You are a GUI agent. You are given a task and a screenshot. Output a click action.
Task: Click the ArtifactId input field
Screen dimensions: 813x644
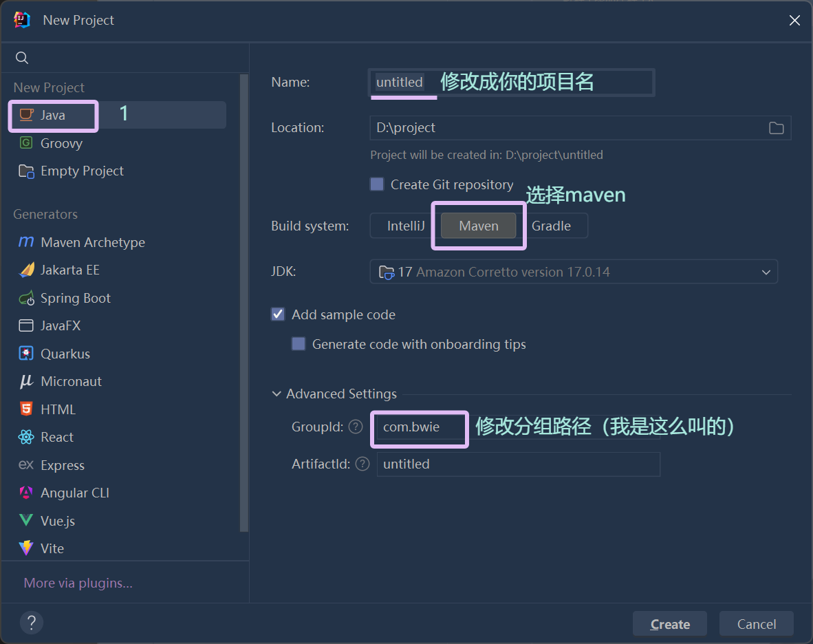tap(519, 464)
